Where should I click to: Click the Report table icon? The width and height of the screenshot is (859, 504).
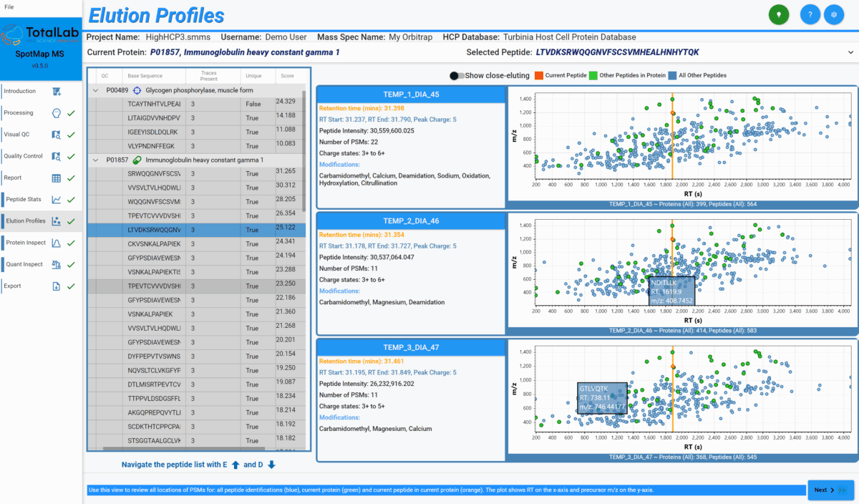(56, 178)
